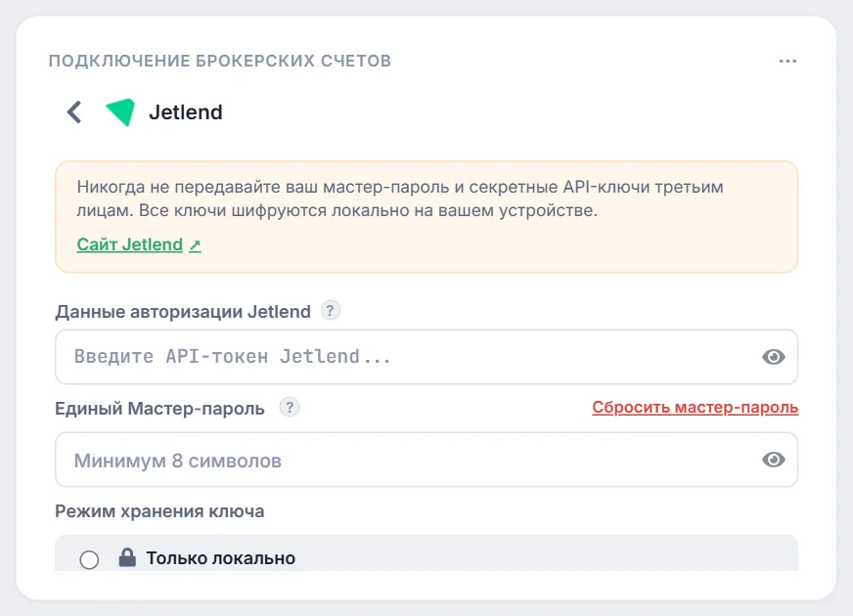The width and height of the screenshot is (853, 616).
Task: Click the warning text about API-ключи
Action: (400, 198)
